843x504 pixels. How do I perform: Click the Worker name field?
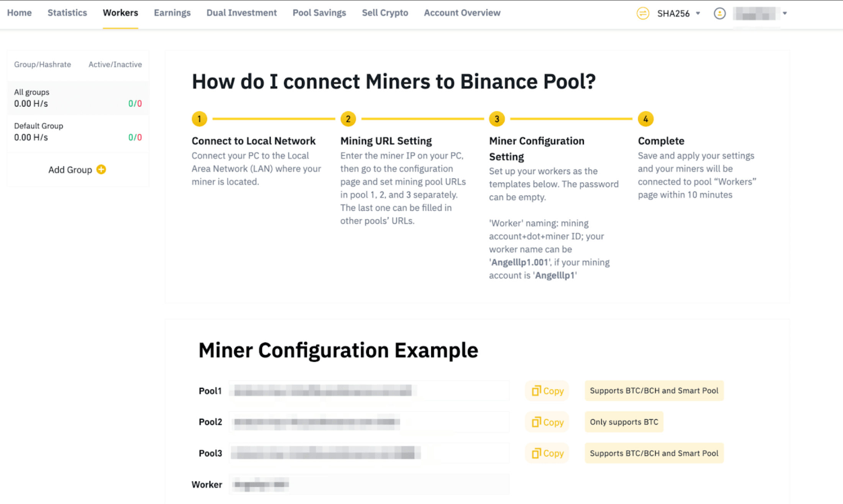[x=369, y=484]
